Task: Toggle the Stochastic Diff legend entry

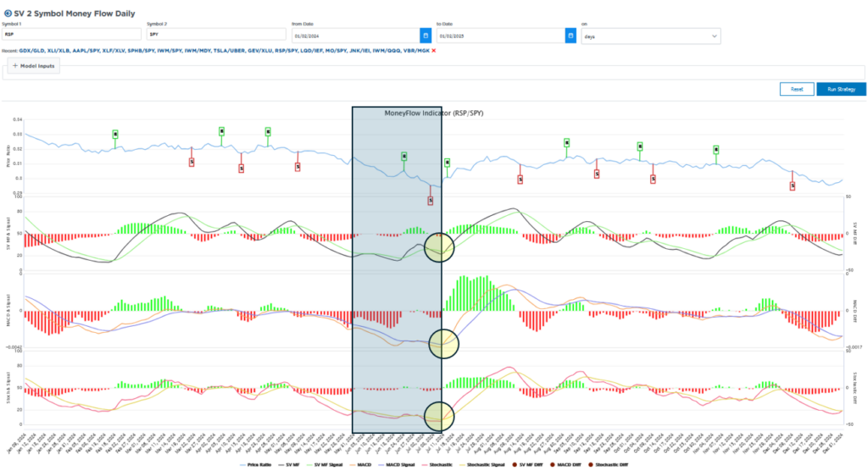Action: 608,464
